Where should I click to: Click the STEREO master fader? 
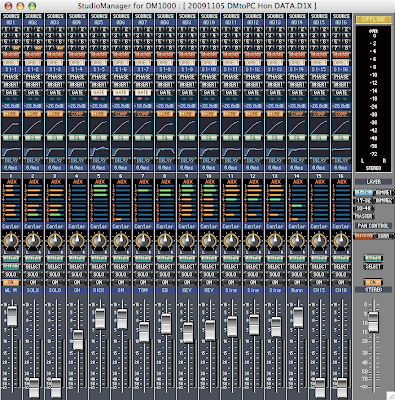[x=373, y=322]
